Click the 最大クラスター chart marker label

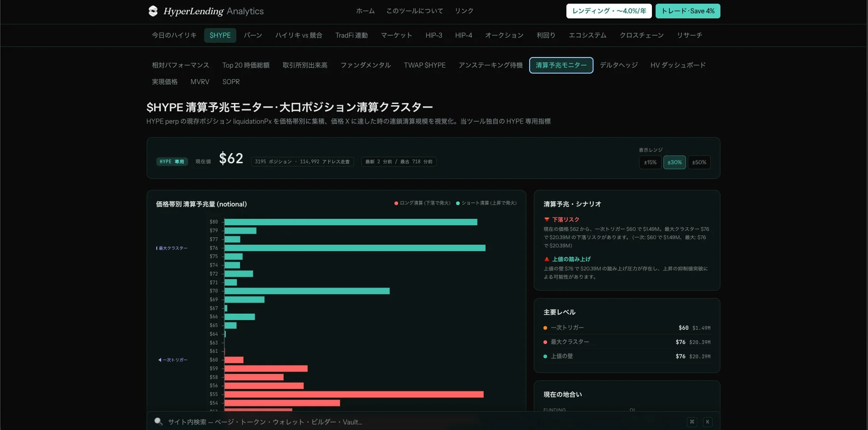172,248
